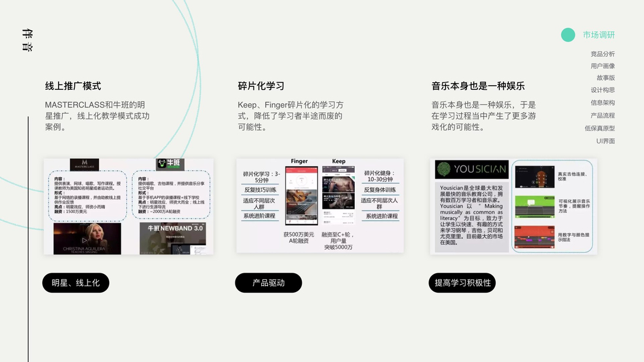Screen dimensions: 644x362
Task: Click the 明星、线上化 pill button
Action: pyautogui.click(x=75, y=283)
